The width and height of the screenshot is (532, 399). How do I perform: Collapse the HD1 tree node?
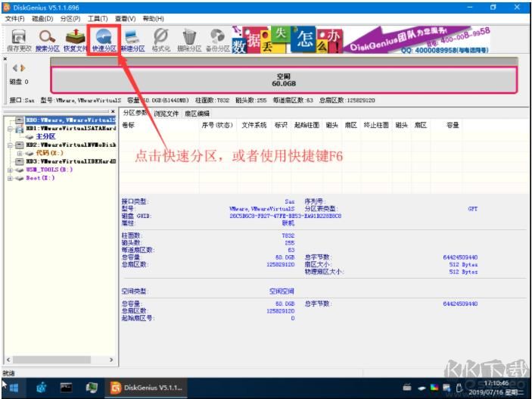10,129
